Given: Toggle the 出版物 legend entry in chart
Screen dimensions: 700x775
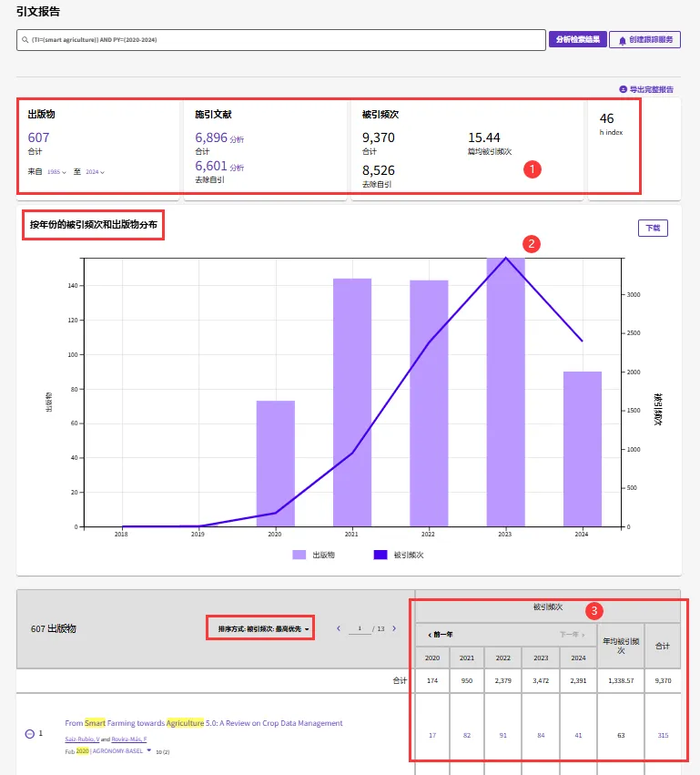Looking at the screenshot, I should [312, 555].
